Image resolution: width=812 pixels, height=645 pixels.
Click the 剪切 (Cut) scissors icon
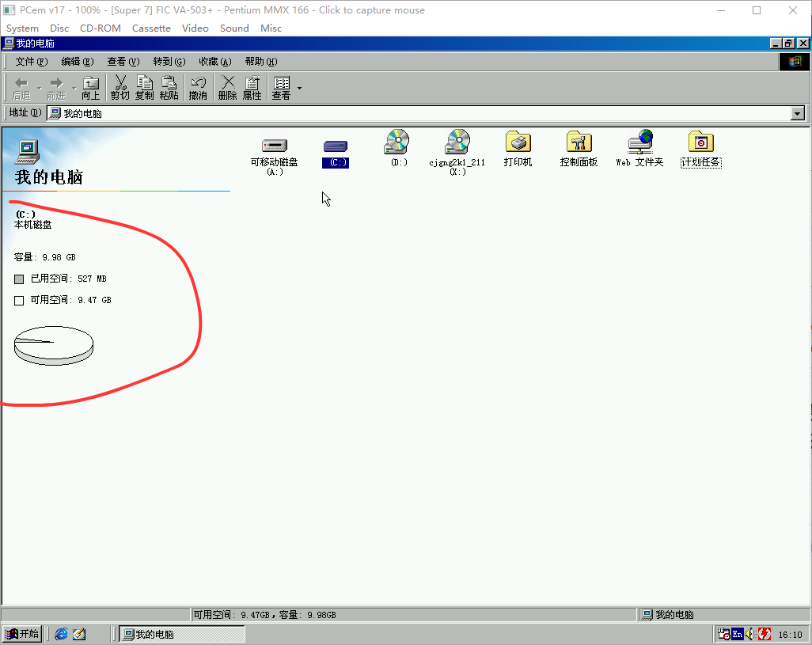(x=120, y=88)
